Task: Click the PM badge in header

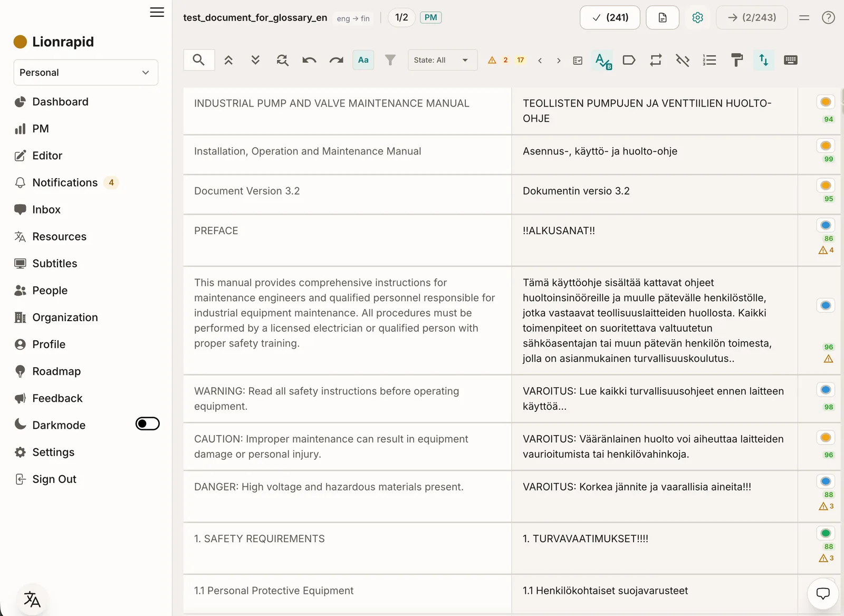Action: click(430, 17)
